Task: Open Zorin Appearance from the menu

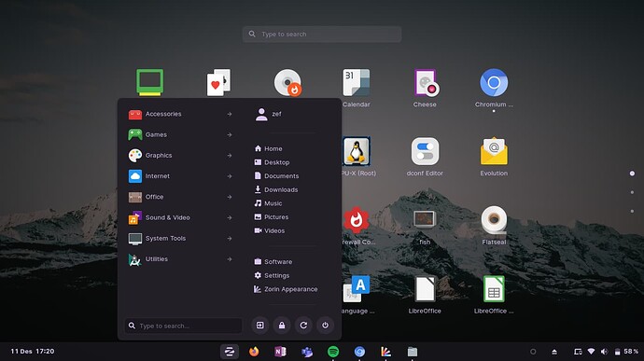Action: tap(286, 289)
